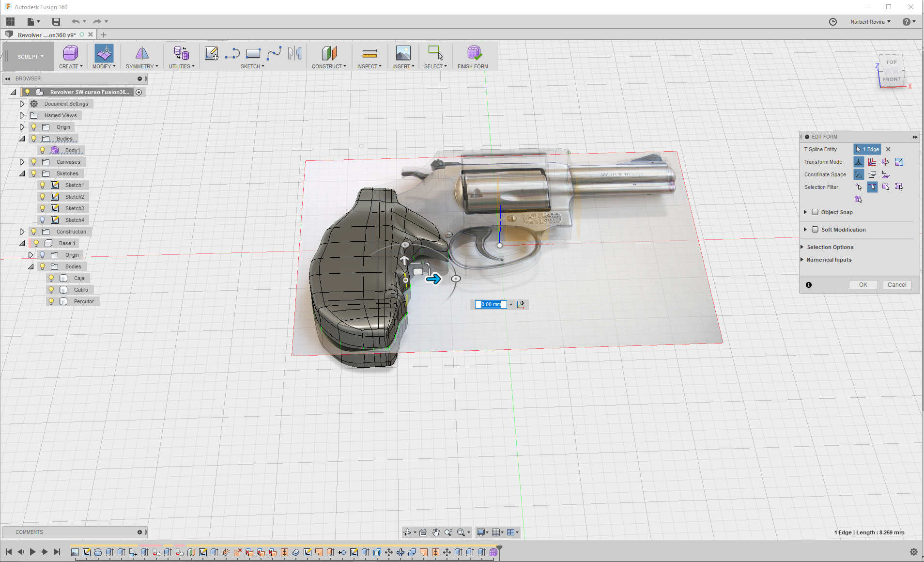Click Finish Form icon
This screenshot has height=562, width=924.
point(474,53)
